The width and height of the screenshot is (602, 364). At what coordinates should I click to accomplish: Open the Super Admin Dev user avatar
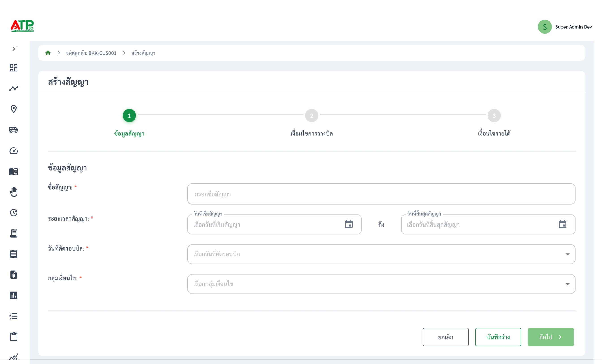pyautogui.click(x=545, y=27)
